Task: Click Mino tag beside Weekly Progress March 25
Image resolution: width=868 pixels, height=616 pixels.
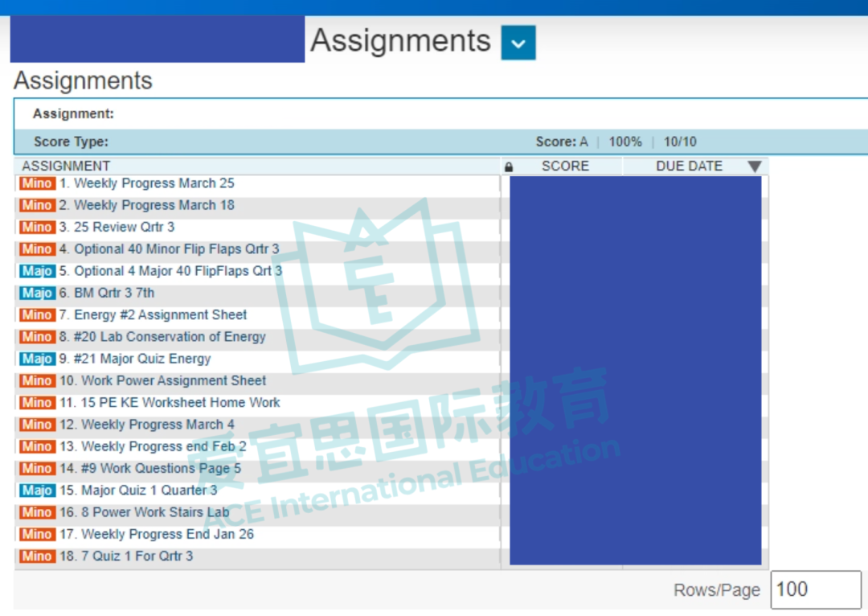Action: [x=37, y=183]
